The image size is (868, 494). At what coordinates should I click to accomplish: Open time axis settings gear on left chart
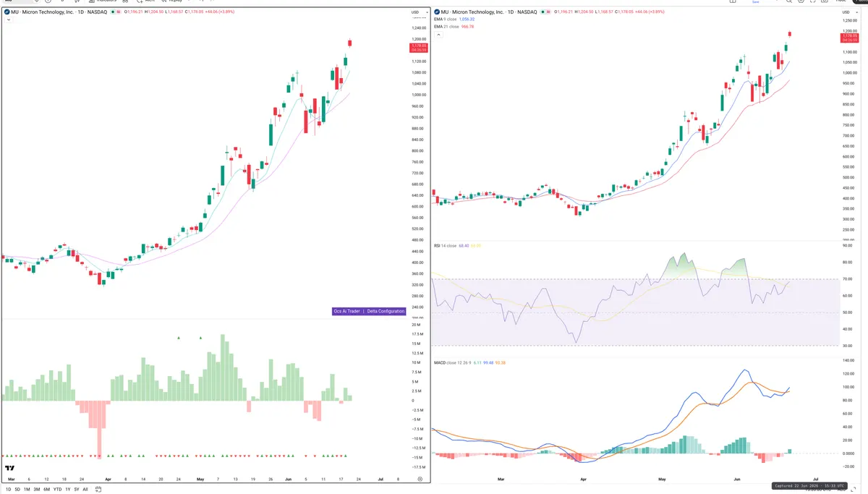[420, 479]
